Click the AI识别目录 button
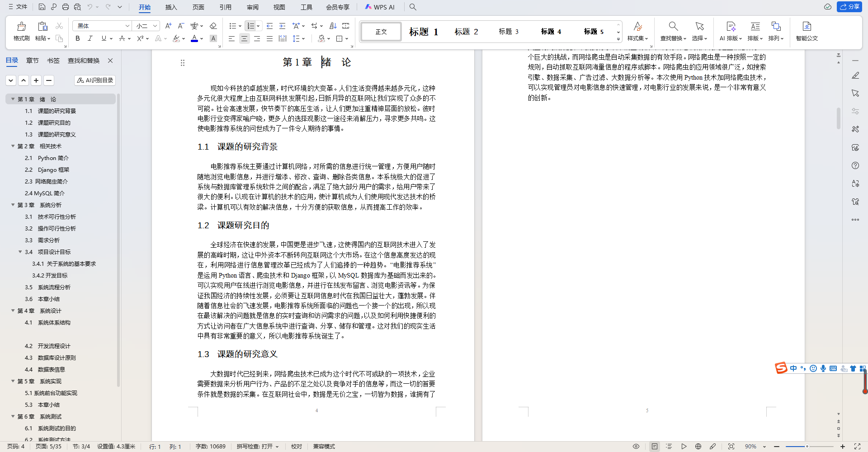This screenshot has width=868, height=452. click(95, 80)
